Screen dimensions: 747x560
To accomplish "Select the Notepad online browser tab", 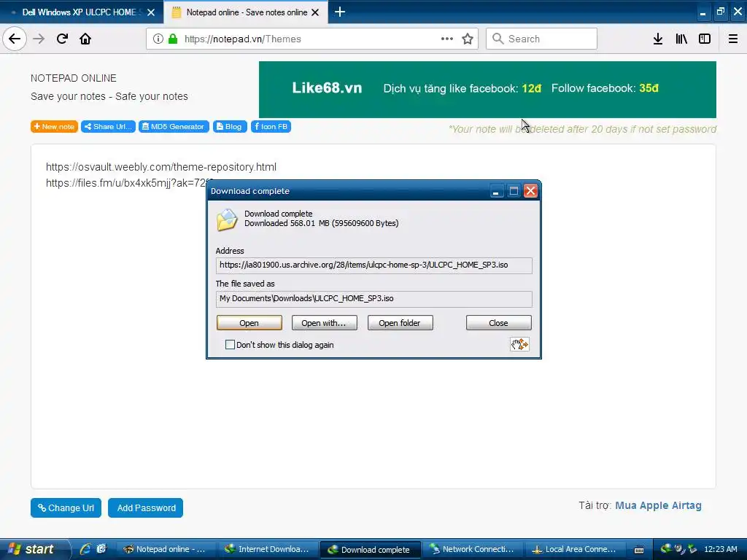I will click(246, 12).
